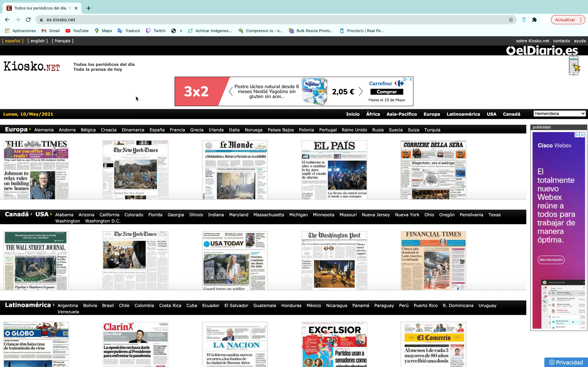Click the Actualizar button
The image size is (588, 367).
point(565,20)
